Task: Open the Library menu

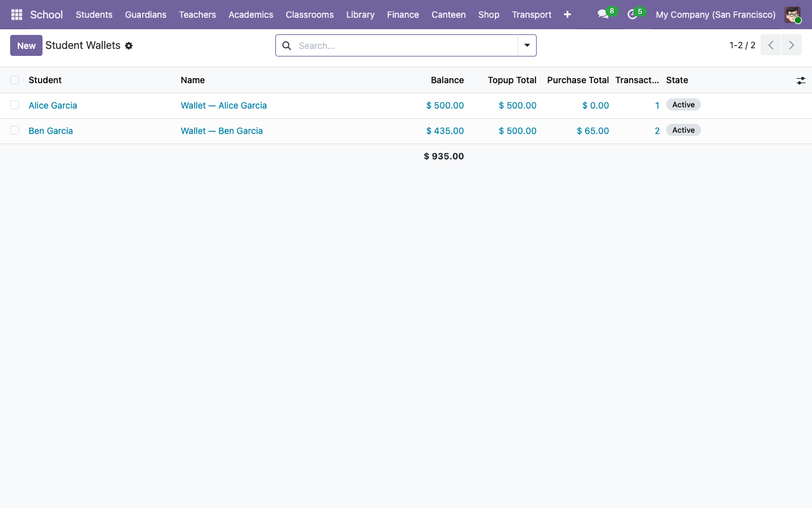Action: tap(360, 15)
